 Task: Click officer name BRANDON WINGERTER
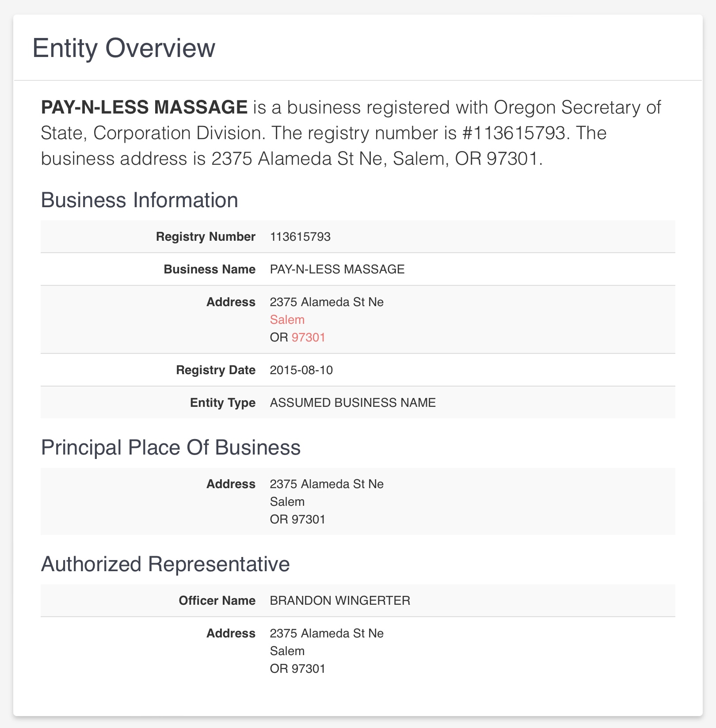[x=340, y=601]
